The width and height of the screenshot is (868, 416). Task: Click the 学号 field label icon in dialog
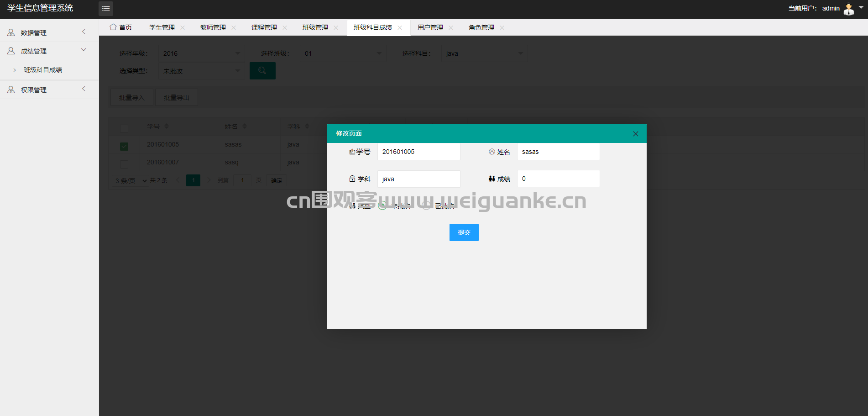[x=352, y=152]
